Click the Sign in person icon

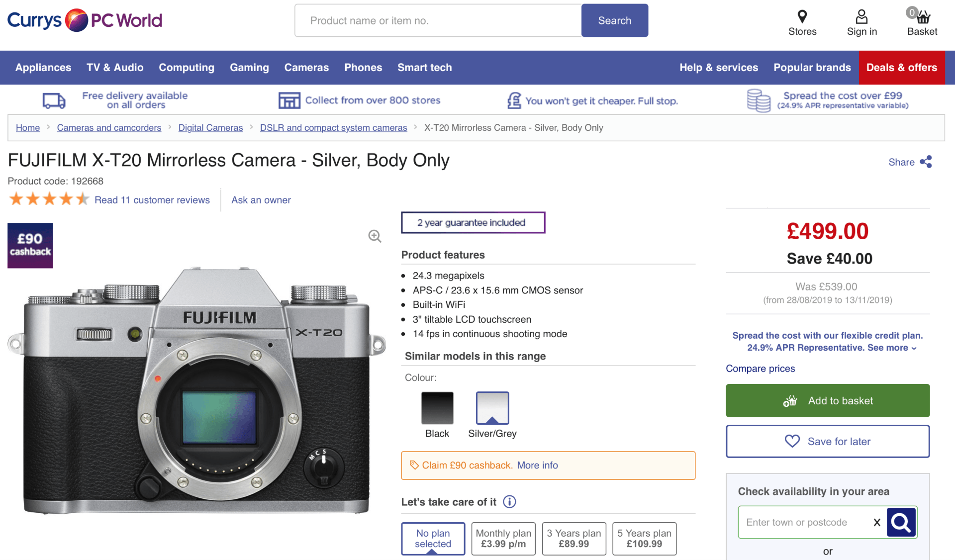pyautogui.click(x=861, y=17)
